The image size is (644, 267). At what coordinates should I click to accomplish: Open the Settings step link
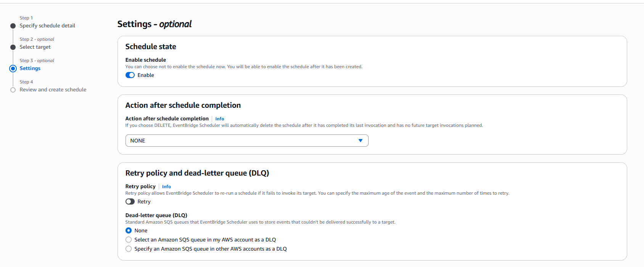tap(30, 68)
